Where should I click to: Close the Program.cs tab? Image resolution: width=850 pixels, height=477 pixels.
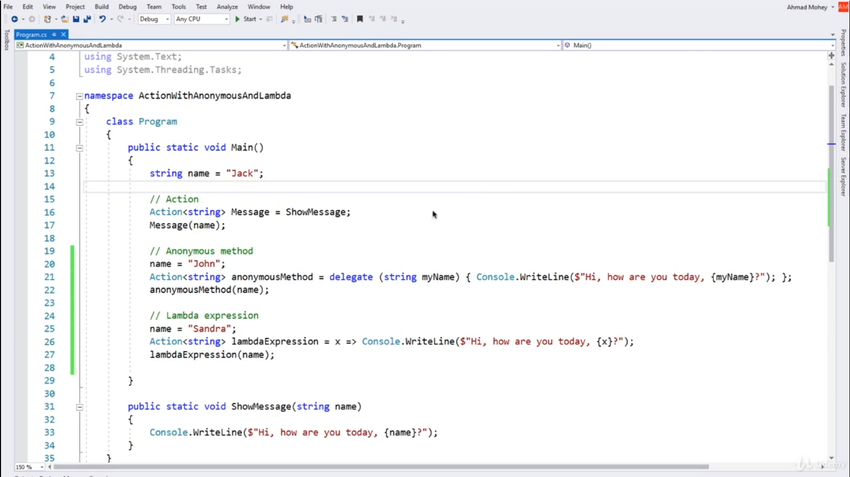point(63,34)
